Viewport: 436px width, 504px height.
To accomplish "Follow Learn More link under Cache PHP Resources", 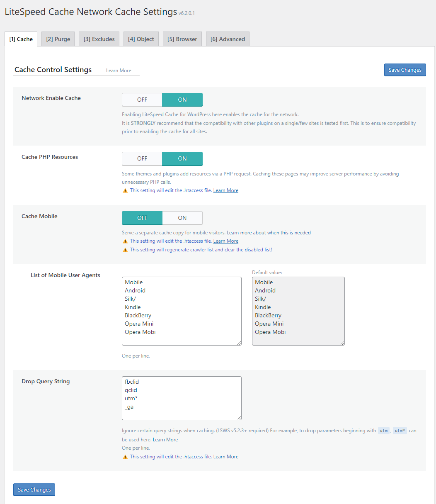I will [x=226, y=190].
